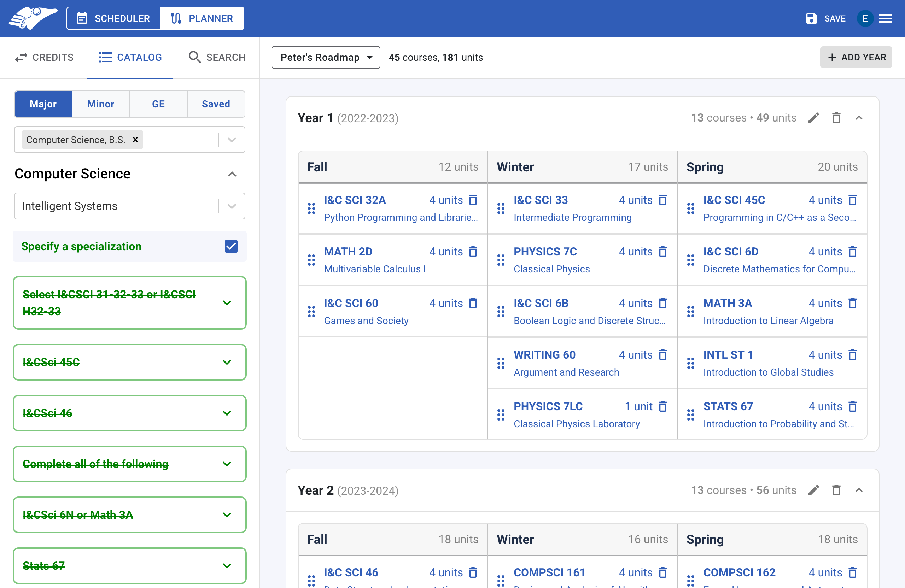Delete Year 1 using its trash icon
905x588 pixels.
[x=836, y=118]
